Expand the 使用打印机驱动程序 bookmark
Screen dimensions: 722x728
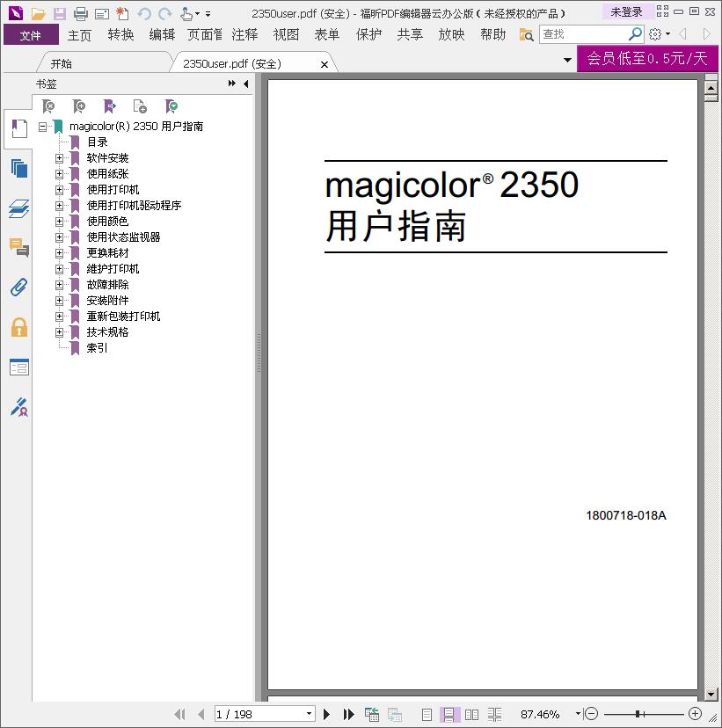[x=59, y=206]
